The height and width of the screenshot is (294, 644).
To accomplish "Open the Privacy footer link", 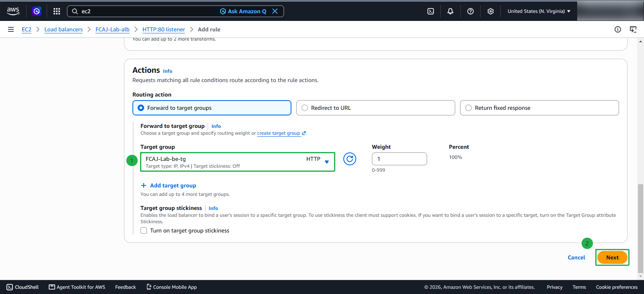I will coord(555,287).
